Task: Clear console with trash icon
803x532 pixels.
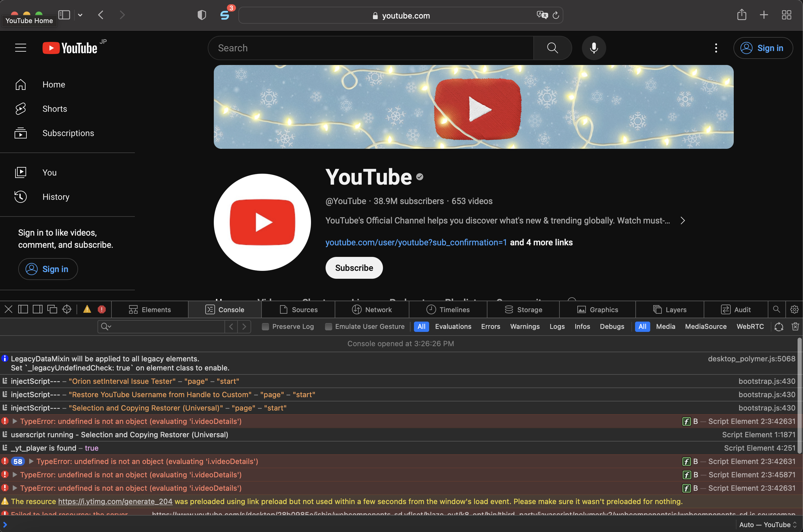Action: point(795,326)
